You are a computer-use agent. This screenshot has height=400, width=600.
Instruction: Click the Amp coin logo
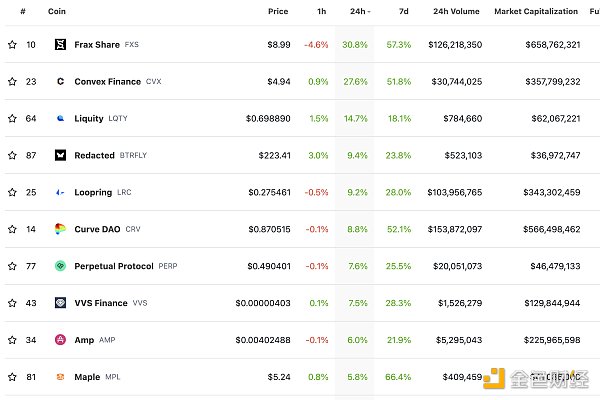tap(60, 340)
